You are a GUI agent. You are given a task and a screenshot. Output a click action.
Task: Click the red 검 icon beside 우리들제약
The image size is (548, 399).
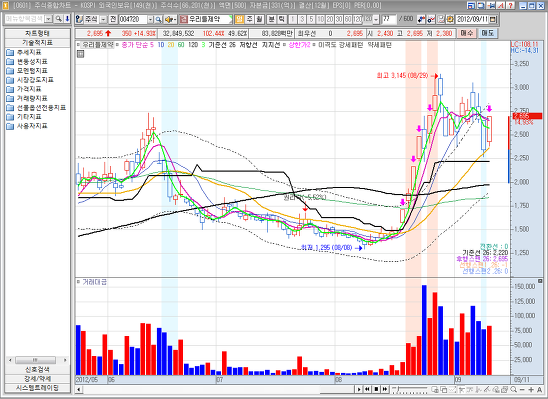click(x=184, y=20)
